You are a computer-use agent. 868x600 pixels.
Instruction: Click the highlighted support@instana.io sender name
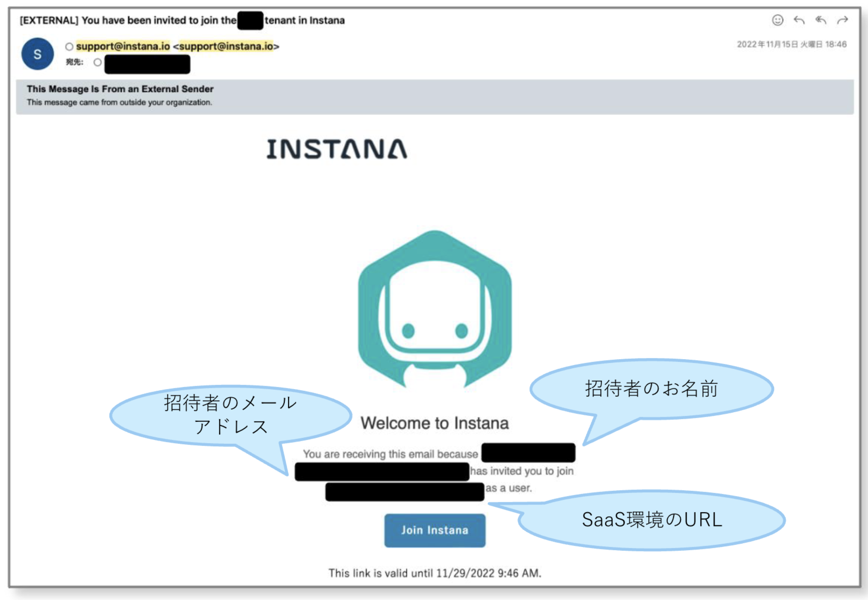(123, 46)
